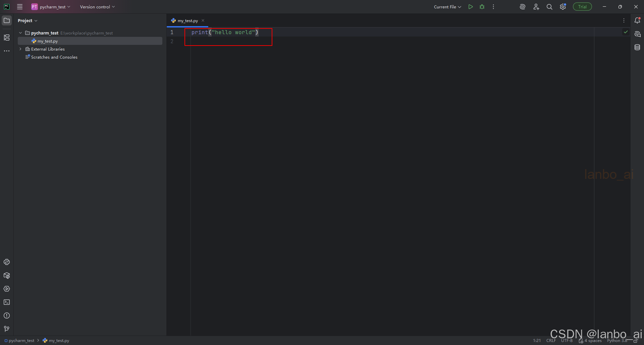Start debugging with the Debug icon

click(x=482, y=6)
